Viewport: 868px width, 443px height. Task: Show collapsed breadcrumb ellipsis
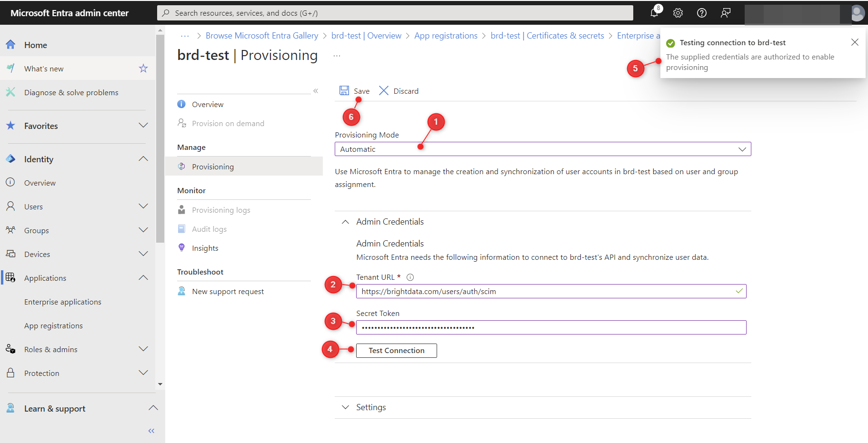tap(185, 36)
